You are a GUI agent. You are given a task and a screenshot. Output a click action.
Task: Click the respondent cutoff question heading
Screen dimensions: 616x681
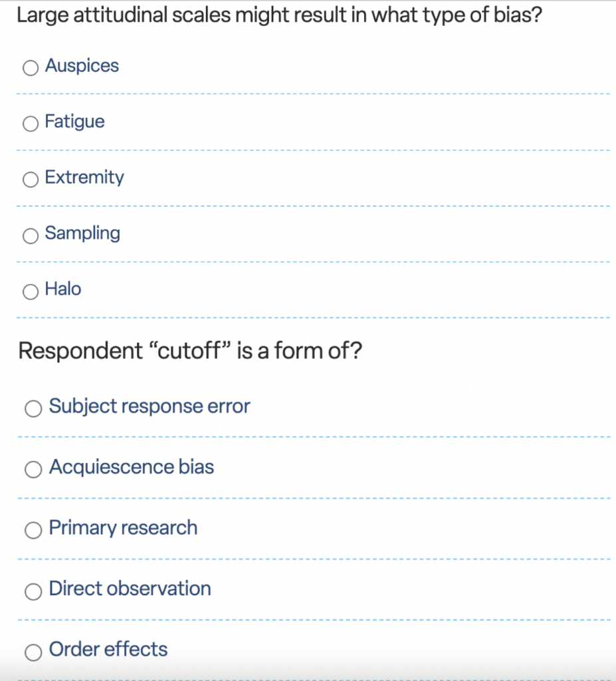point(191,350)
